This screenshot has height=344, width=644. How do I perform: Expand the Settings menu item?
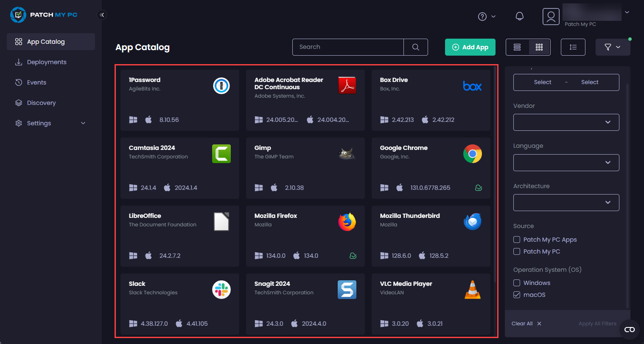pyautogui.click(x=39, y=123)
